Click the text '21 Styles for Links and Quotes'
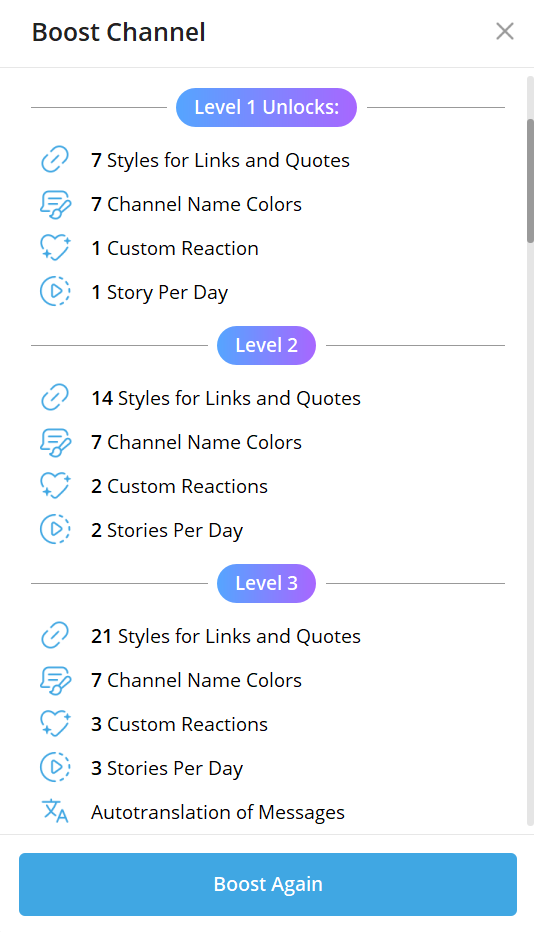Viewport: 534px width, 932px height. click(226, 637)
